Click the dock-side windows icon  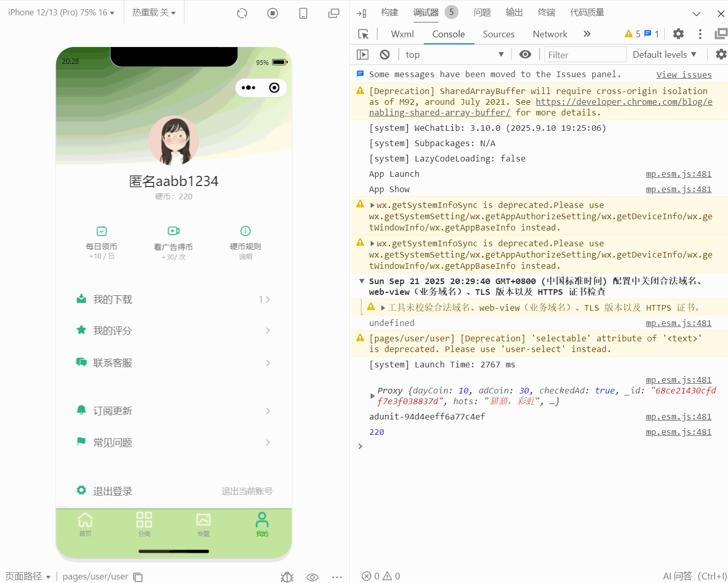pyautogui.click(x=721, y=34)
